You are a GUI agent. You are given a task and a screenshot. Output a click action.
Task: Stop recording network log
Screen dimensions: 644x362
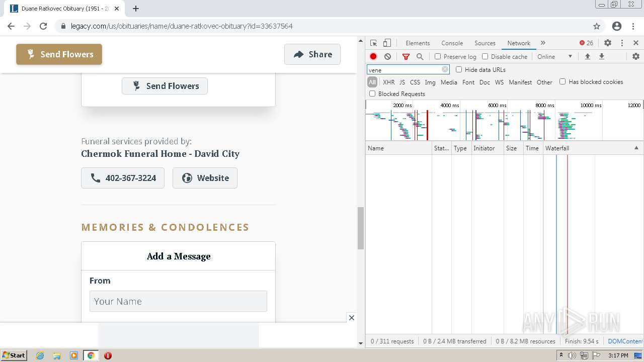(373, 57)
